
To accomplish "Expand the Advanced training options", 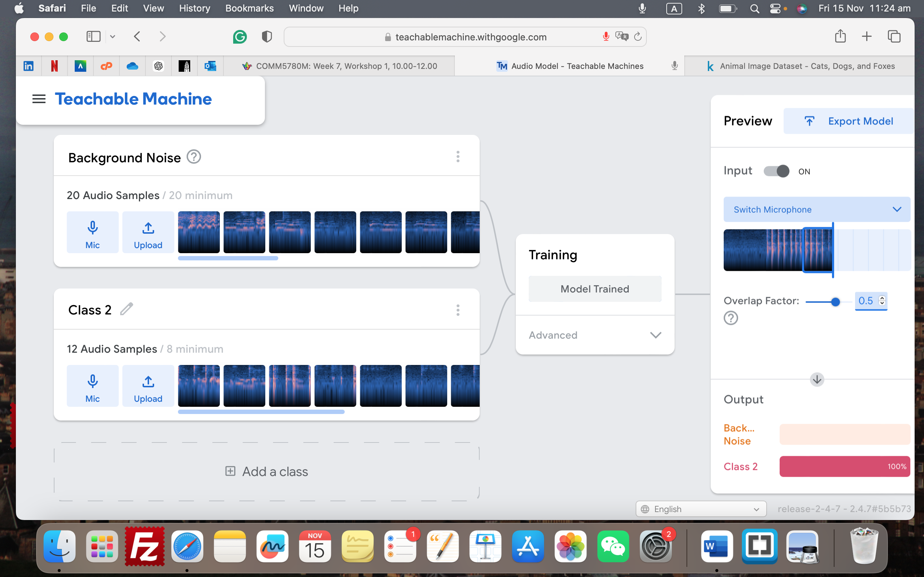I will [594, 335].
